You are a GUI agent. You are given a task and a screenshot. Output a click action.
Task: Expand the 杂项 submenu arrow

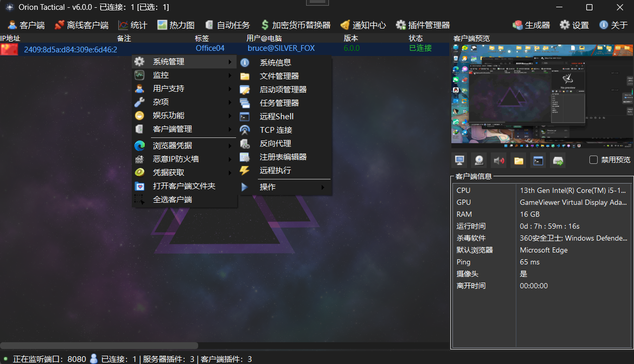pos(230,102)
